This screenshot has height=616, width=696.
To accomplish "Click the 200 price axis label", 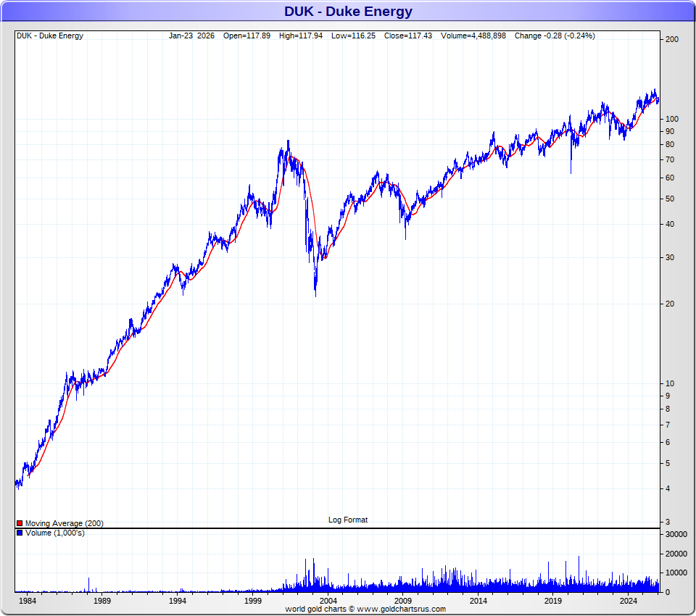I will click(671, 39).
